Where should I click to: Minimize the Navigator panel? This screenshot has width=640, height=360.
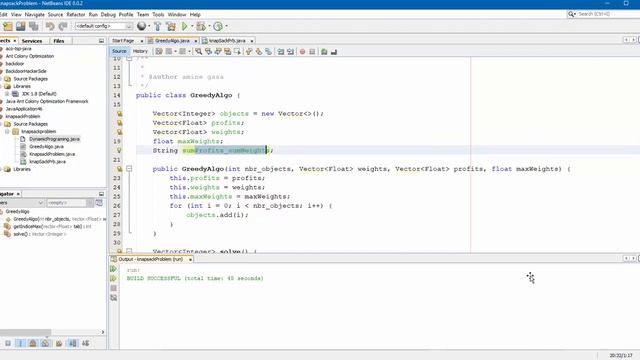[101, 194]
